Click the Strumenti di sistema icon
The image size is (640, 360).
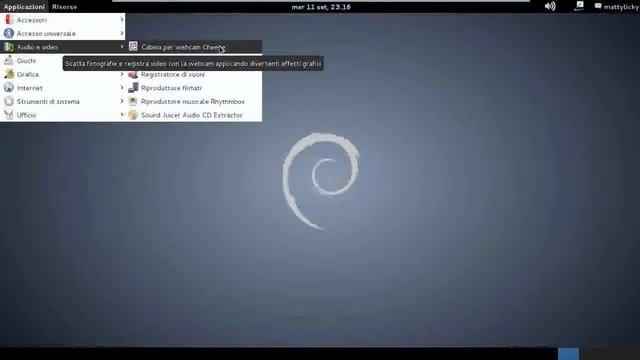[x=9, y=101]
